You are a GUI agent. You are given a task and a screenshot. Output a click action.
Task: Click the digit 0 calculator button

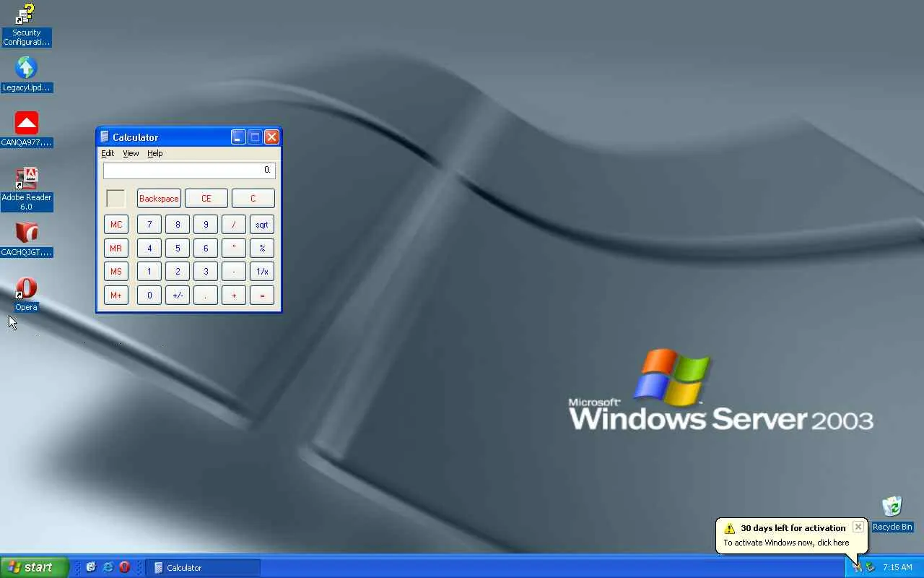[149, 296]
